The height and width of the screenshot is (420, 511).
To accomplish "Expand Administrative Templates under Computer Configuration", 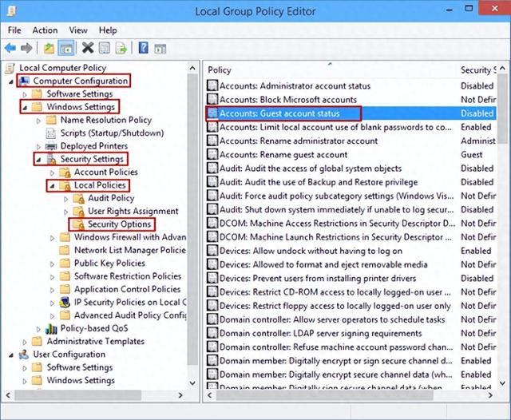I will [25, 342].
